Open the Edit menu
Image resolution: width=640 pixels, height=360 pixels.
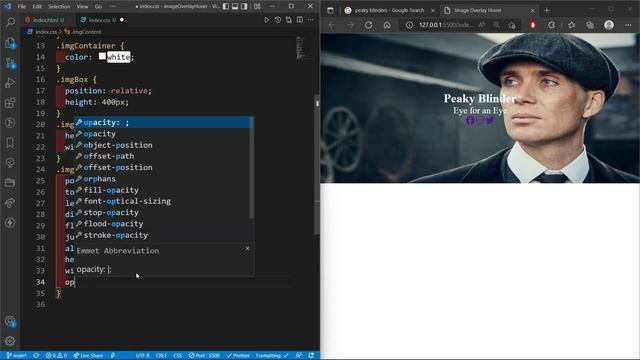(x=37, y=7)
